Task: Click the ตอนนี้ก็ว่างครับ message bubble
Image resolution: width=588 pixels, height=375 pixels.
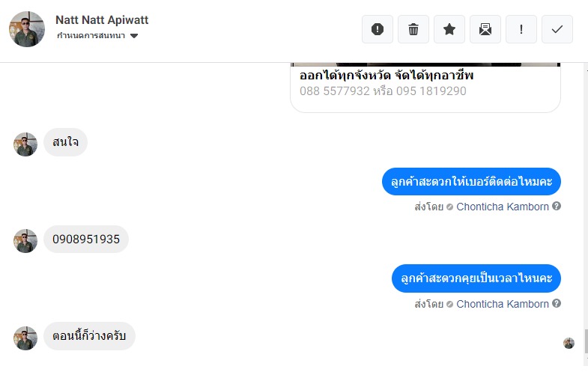Action: [89, 336]
